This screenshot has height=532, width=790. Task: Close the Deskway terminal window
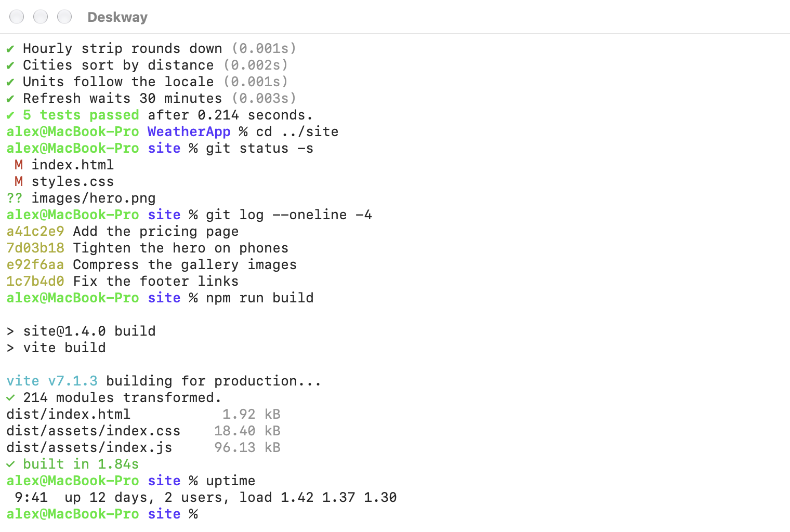tap(17, 17)
